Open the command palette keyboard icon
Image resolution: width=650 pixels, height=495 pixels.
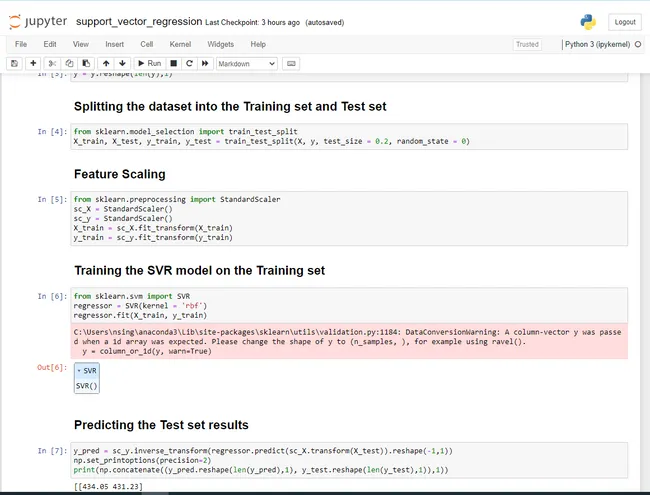tap(291, 63)
